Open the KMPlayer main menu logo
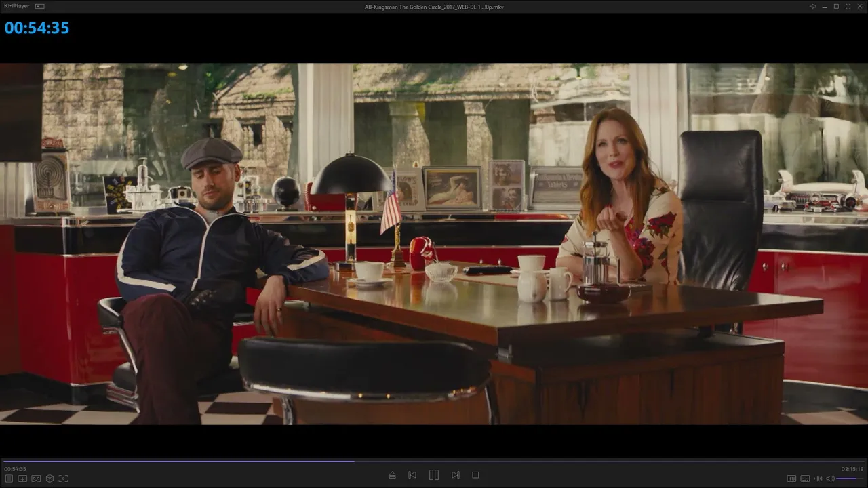The width and height of the screenshot is (868, 488). click(16, 6)
